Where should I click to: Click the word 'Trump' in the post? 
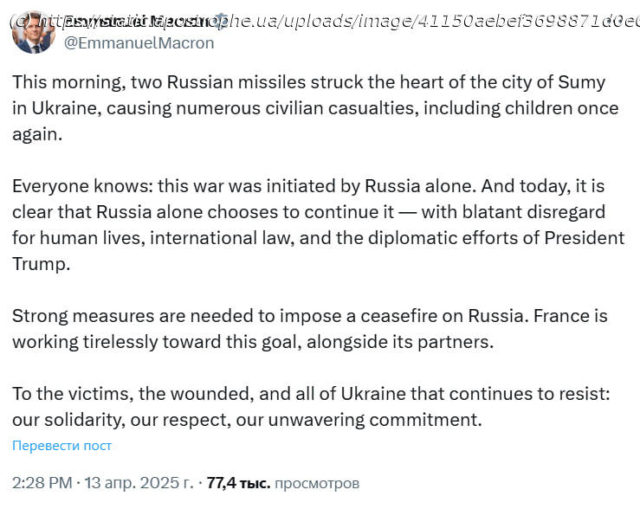pyautogui.click(x=42, y=264)
